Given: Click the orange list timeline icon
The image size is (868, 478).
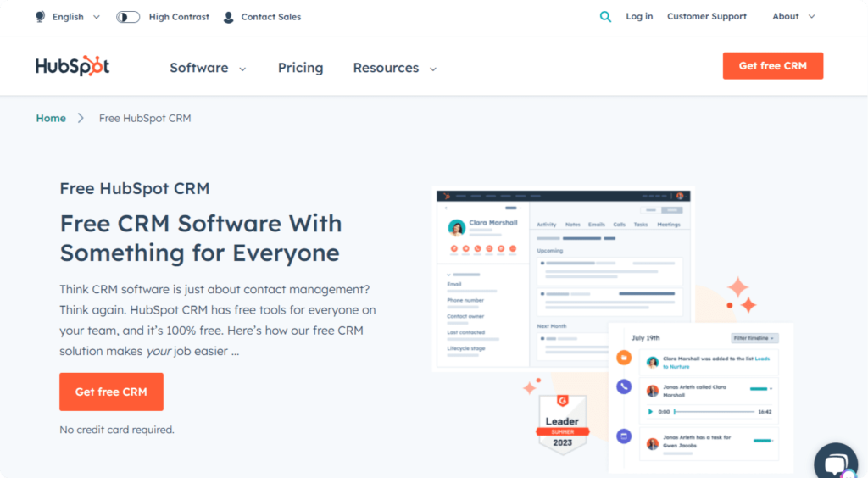Looking at the screenshot, I should (x=624, y=358).
